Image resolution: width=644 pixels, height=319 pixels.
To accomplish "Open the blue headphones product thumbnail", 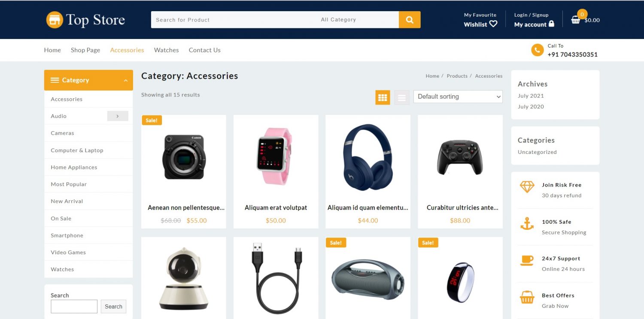I will click(368, 157).
